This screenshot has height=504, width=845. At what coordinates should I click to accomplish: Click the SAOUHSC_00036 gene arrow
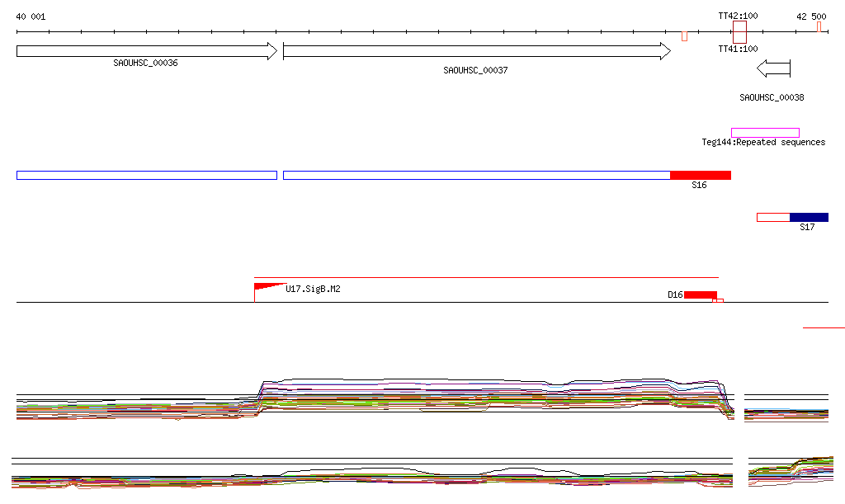tap(146, 51)
